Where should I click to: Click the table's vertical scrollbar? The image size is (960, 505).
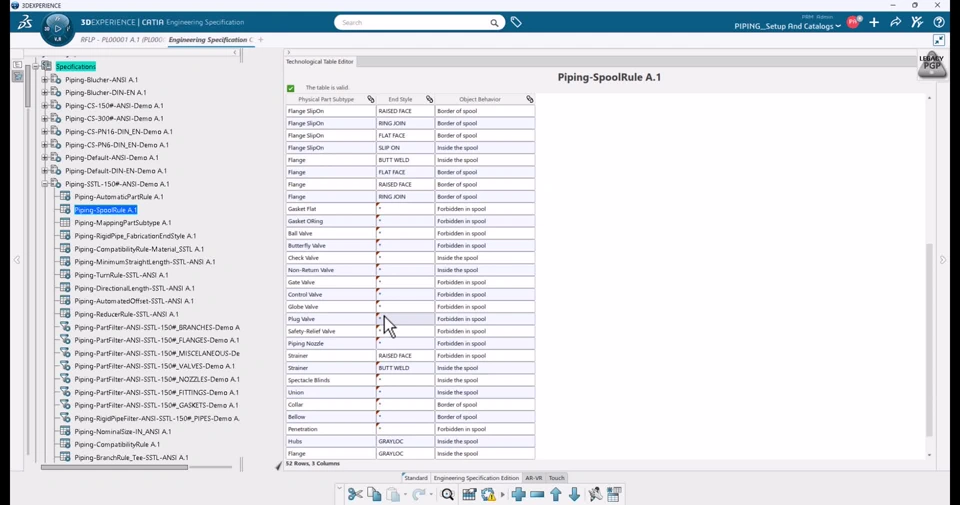[929, 340]
